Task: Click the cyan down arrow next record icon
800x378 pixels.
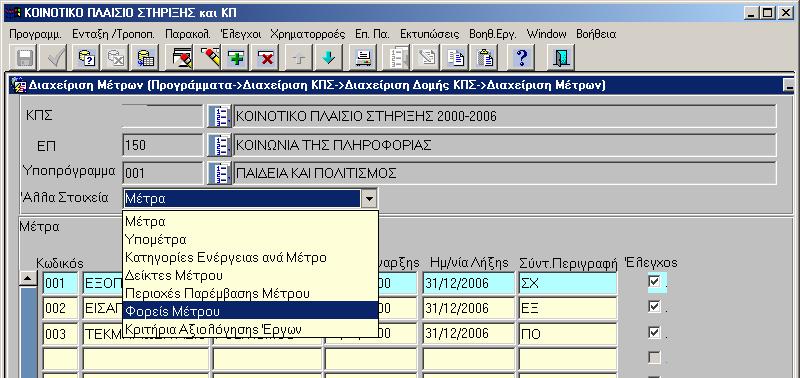Action: pos(328,58)
